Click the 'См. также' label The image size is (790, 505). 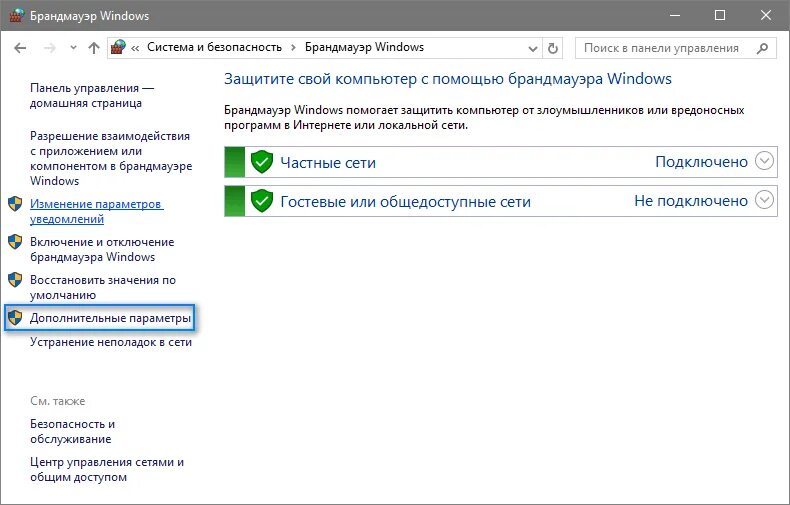click(57, 401)
